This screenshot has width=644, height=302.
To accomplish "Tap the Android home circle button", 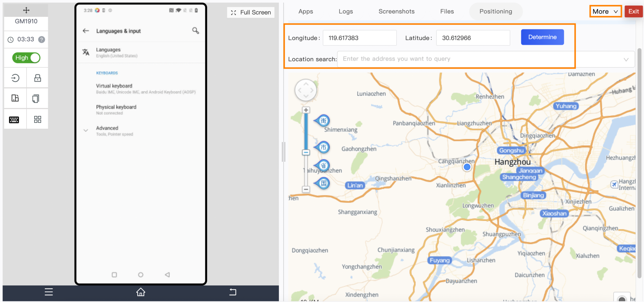I will (141, 275).
